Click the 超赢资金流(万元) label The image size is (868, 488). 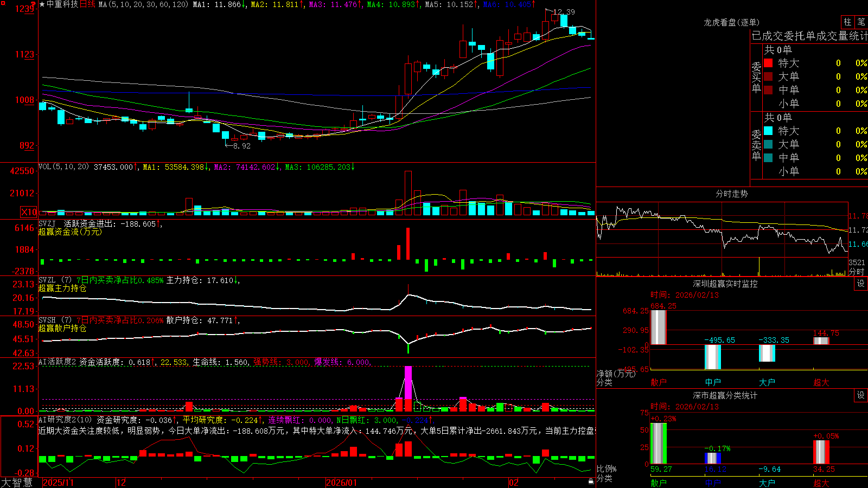70,232
